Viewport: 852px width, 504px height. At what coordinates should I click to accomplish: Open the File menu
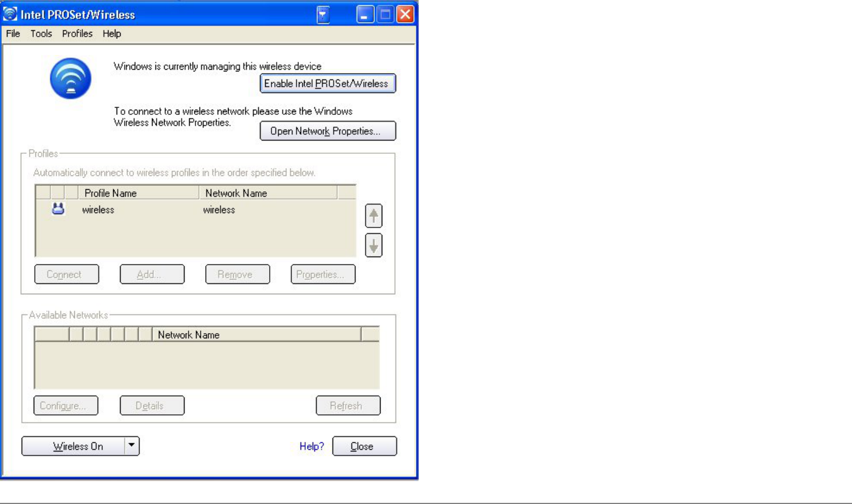(13, 34)
